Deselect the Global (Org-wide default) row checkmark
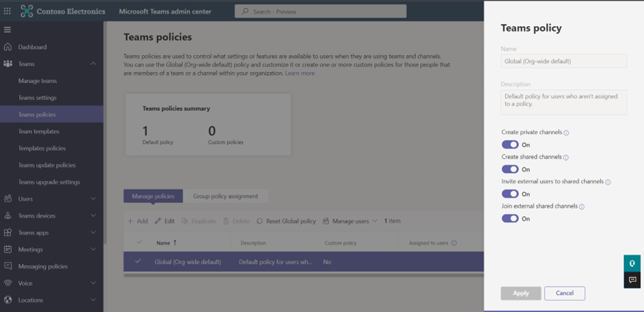This screenshot has width=644, height=312. [138, 261]
